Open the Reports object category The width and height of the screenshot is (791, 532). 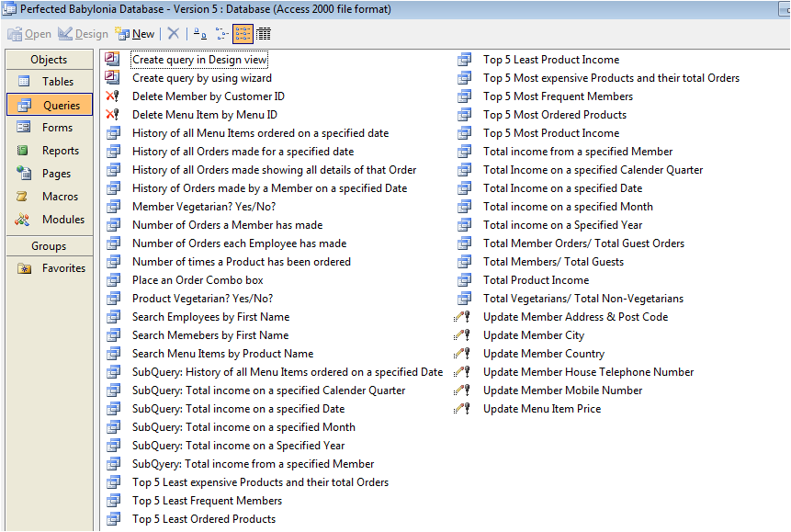pos(50,151)
